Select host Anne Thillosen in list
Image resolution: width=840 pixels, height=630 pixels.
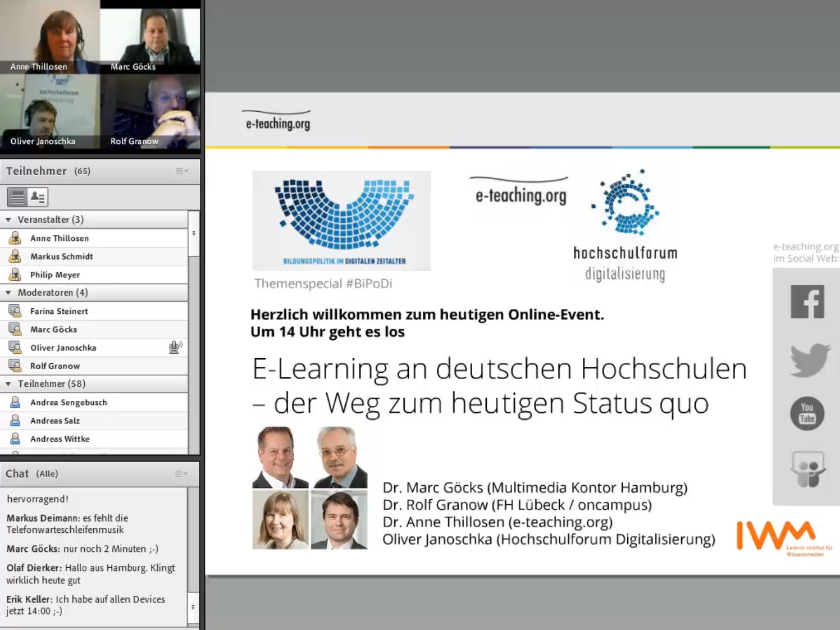point(94,238)
